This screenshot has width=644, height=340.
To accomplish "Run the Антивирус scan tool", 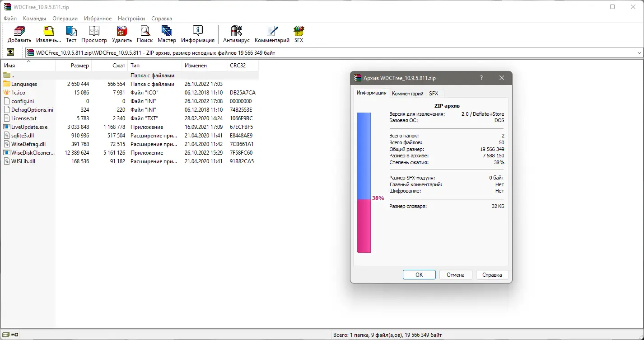I will point(236,34).
